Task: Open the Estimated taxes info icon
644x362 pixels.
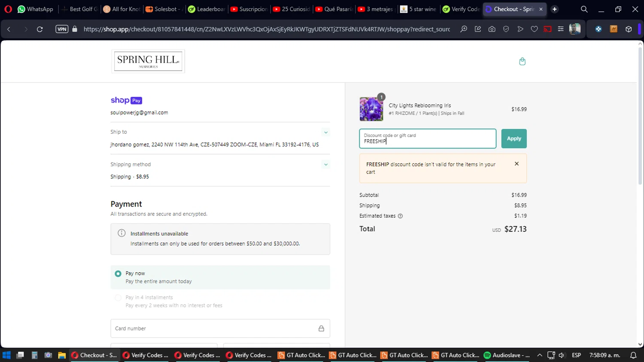Action: point(400,216)
